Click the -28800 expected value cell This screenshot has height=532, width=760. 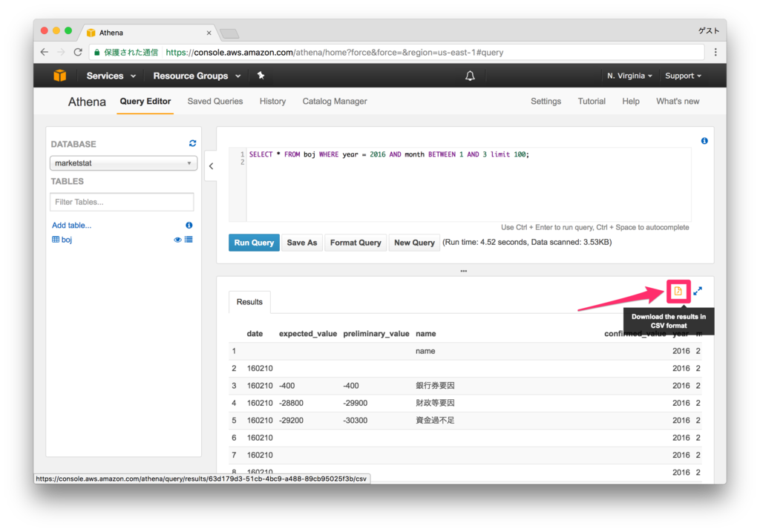291,403
